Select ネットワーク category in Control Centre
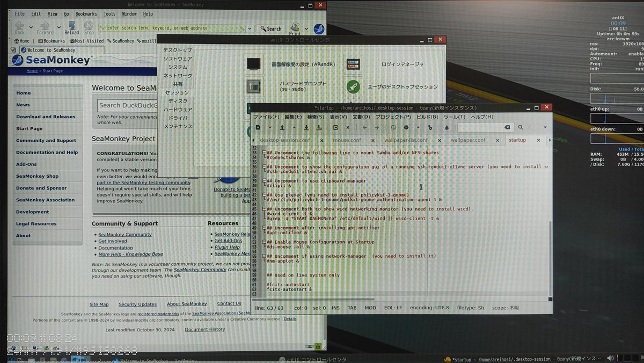 tap(178, 76)
